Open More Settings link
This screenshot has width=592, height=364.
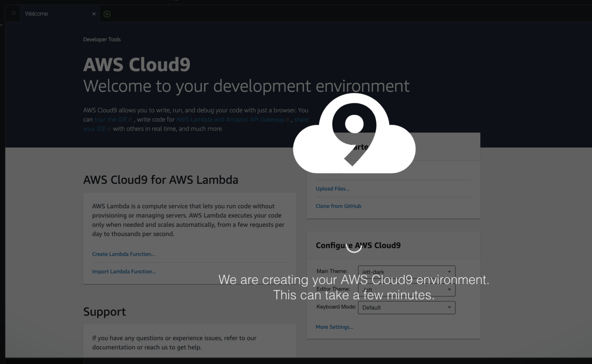334,327
